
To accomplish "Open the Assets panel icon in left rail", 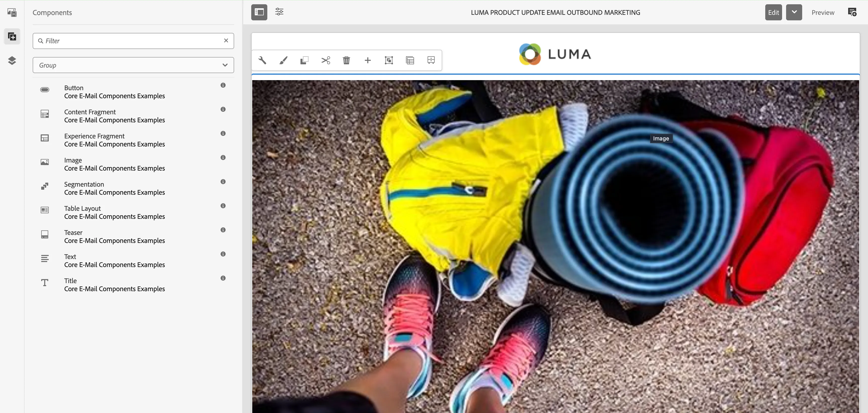I will click(x=12, y=13).
